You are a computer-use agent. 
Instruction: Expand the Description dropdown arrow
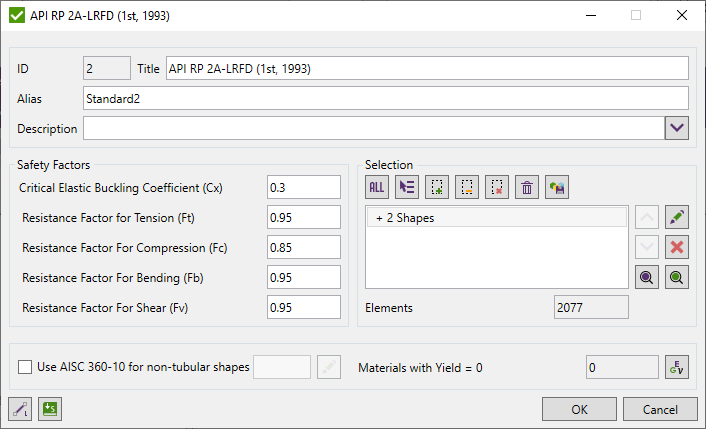coord(677,128)
